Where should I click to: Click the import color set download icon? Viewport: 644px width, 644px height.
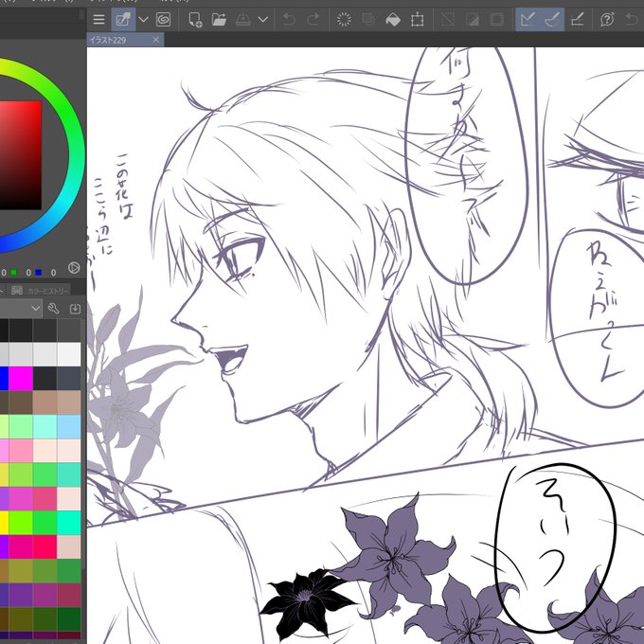pos(75,309)
